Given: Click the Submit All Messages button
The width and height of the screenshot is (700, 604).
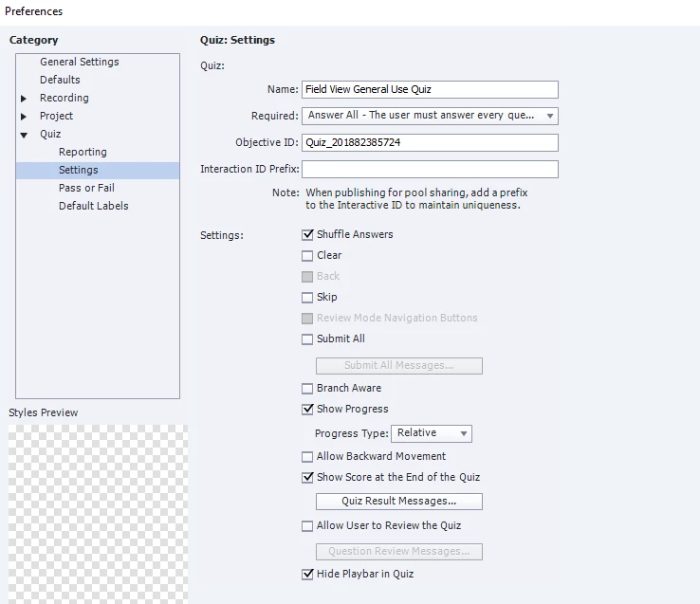Looking at the screenshot, I should pos(399,366).
